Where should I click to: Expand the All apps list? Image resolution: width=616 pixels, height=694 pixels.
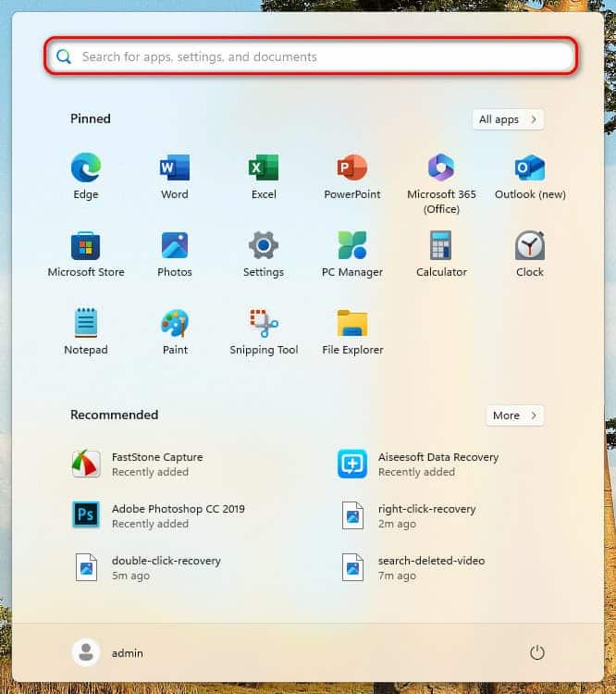coord(508,119)
